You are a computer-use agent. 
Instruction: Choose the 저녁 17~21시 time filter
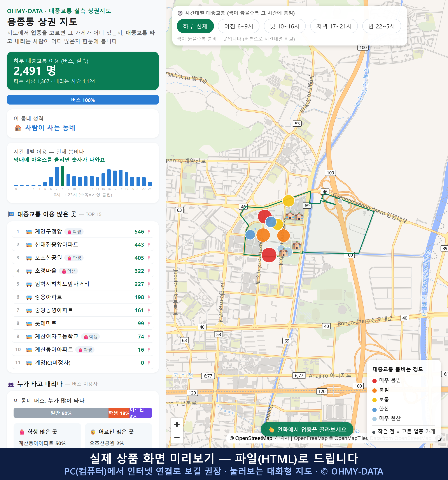click(x=334, y=26)
